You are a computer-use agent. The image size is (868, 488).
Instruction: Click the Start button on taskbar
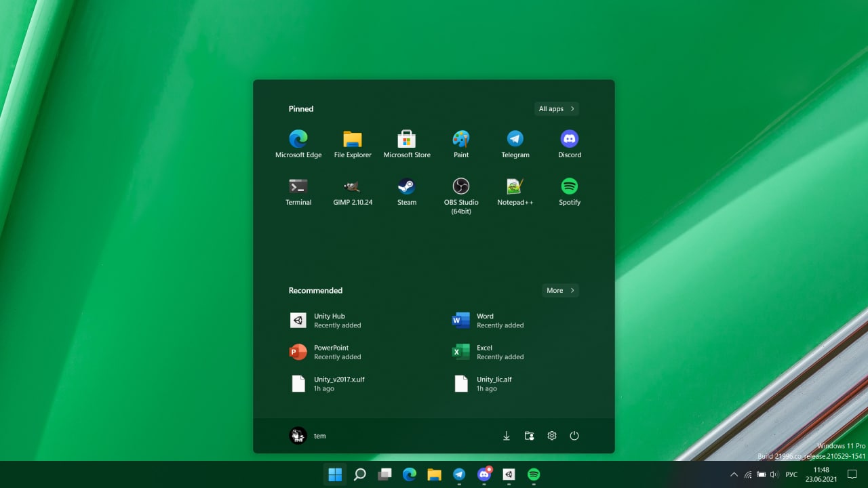tap(335, 474)
